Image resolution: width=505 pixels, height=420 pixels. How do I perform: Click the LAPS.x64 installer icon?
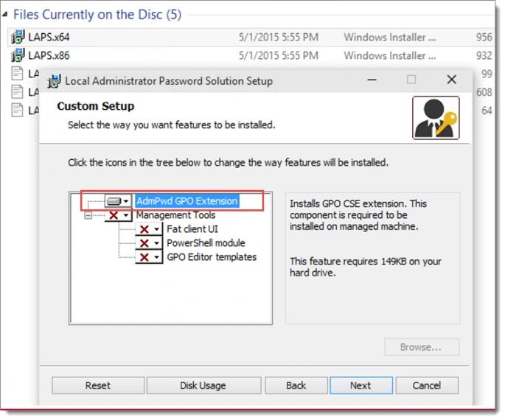pyautogui.click(x=18, y=37)
